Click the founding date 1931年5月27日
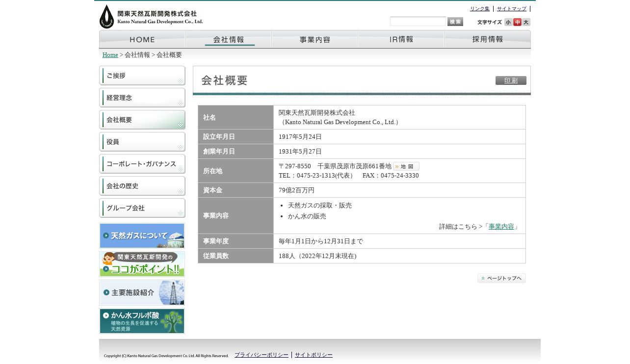The image size is (630, 364). pyautogui.click(x=300, y=152)
